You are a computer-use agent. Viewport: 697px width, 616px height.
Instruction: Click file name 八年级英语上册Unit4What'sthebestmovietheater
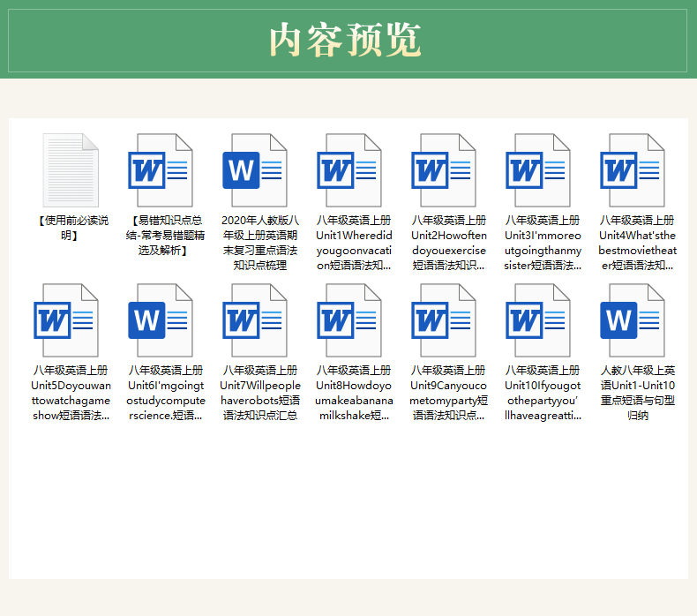pyautogui.click(x=637, y=243)
